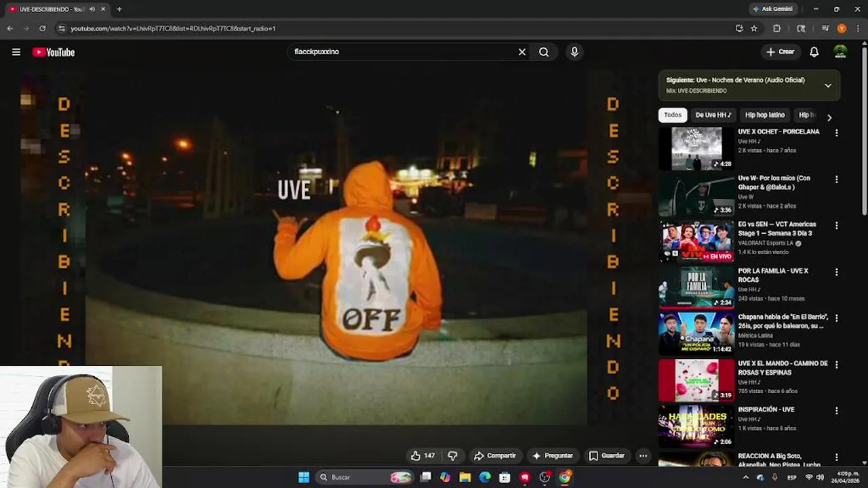Open File Explorer from the taskbar
The image size is (868, 488).
[465, 477]
